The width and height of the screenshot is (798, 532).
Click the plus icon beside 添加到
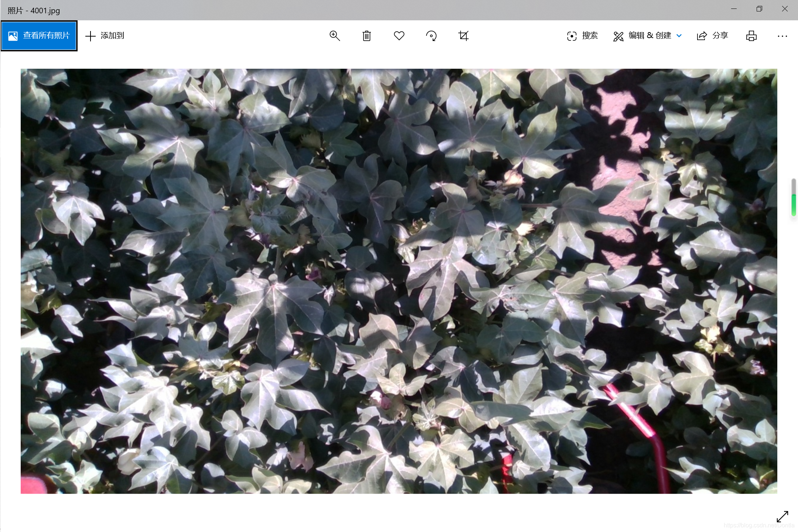tap(90, 36)
